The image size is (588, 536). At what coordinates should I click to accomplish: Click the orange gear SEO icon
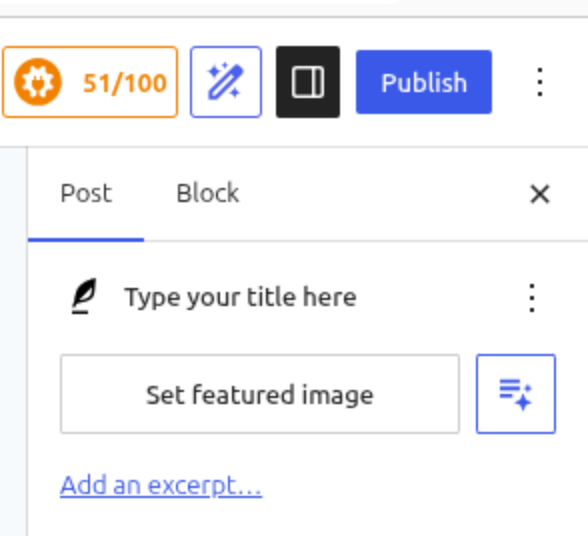38,82
